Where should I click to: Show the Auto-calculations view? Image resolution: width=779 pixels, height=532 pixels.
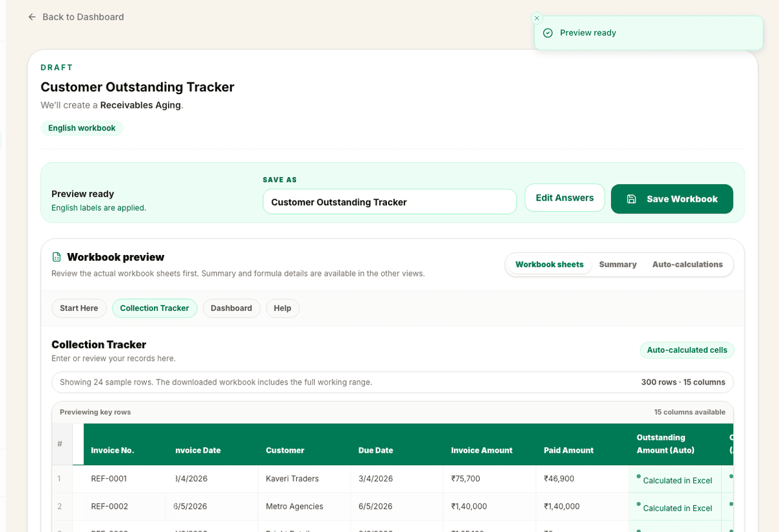[687, 265]
